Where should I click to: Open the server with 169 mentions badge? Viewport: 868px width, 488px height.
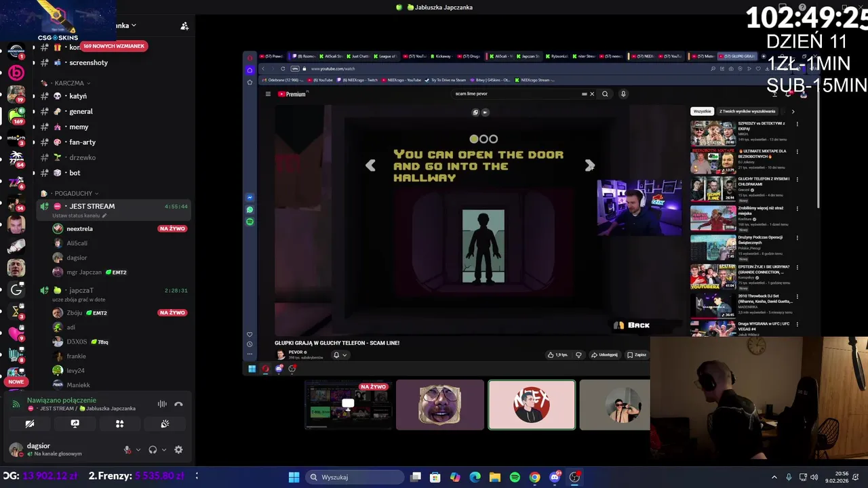tap(16, 115)
